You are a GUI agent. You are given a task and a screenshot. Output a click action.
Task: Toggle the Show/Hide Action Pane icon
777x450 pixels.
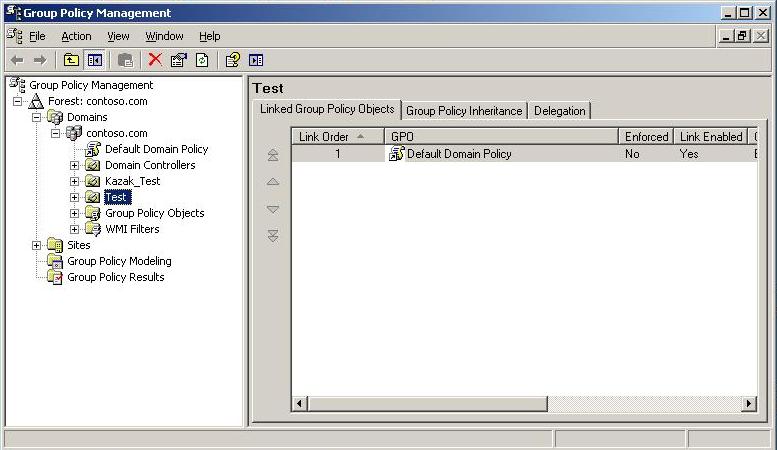256,60
